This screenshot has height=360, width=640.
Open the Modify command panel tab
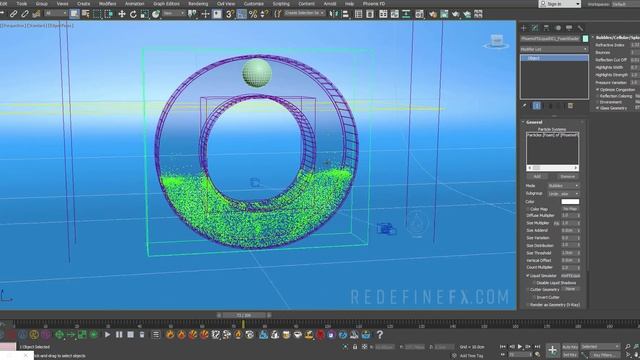click(535, 28)
